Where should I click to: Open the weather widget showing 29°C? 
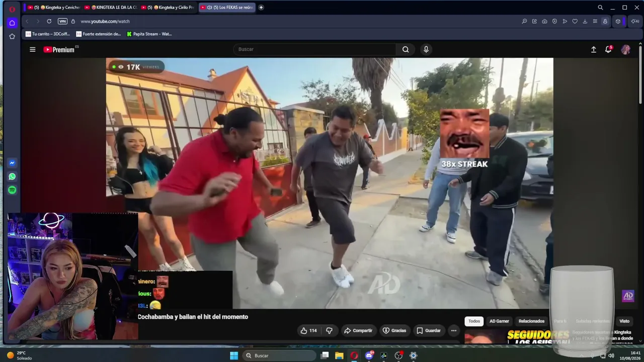coord(19,355)
